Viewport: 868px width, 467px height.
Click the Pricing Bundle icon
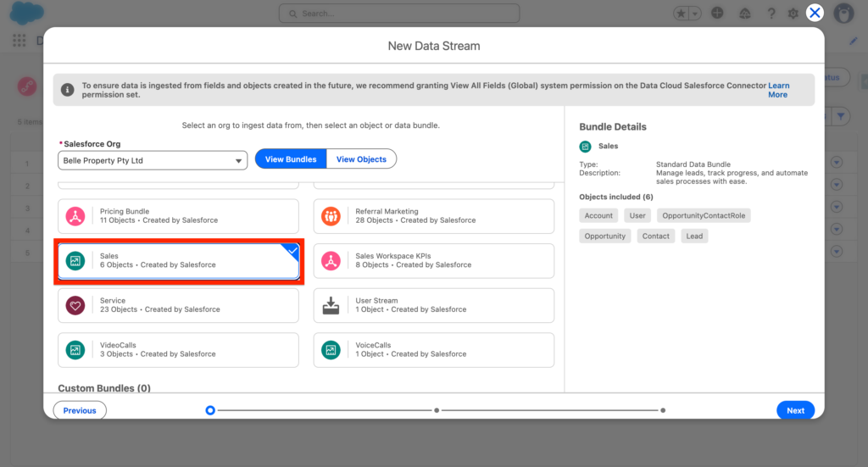(x=75, y=216)
